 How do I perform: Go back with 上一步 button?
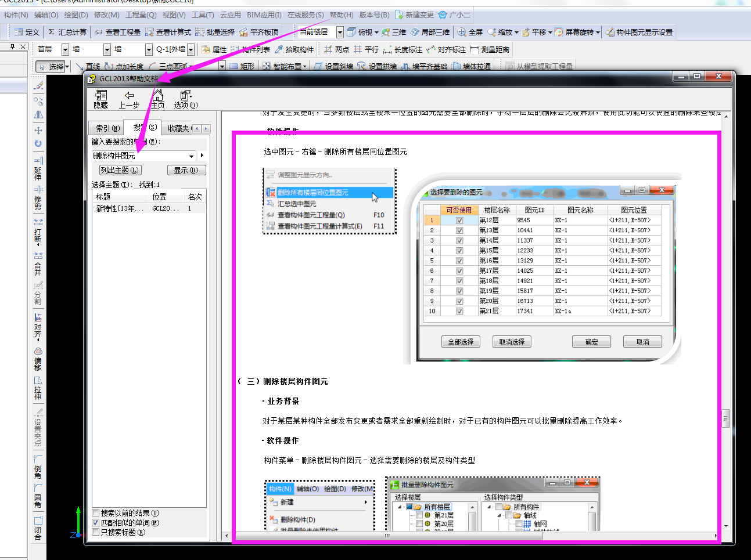click(129, 99)
